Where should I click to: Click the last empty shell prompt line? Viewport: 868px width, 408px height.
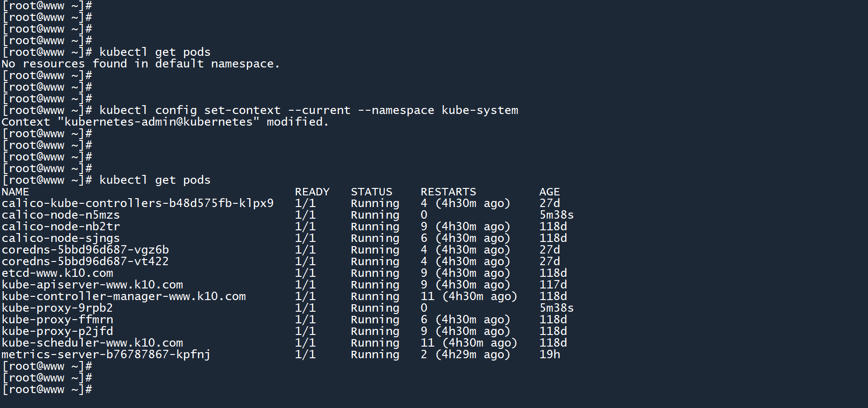[47, 389]
